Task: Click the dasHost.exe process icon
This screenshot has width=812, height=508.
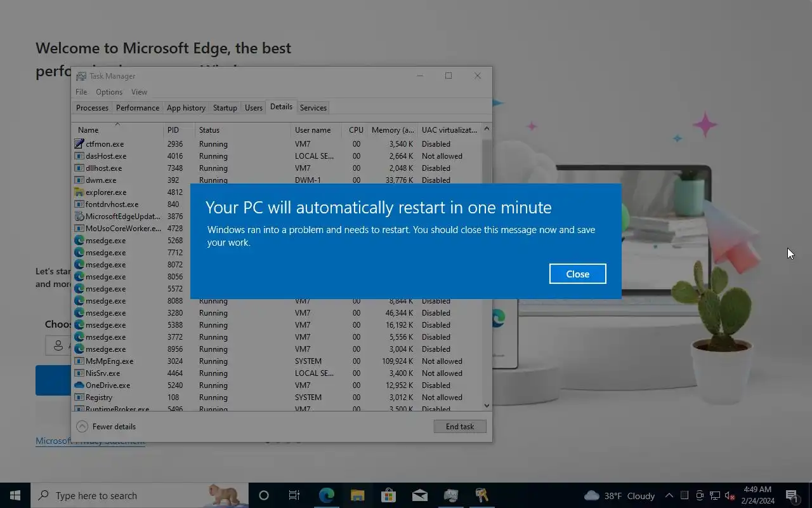Action: 79,156
